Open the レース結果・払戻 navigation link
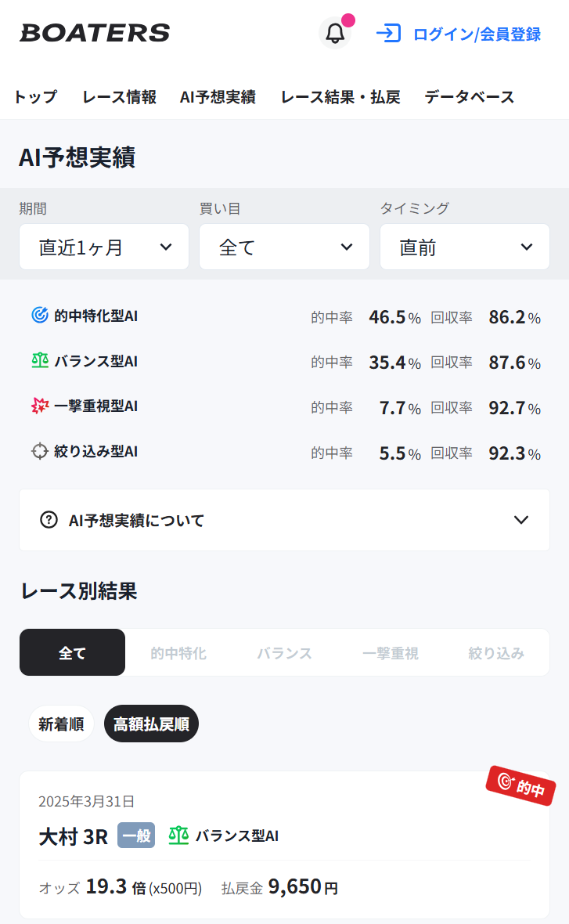This screenshot has height=924, width=569. pyautogui.click(x=340, y=97)
